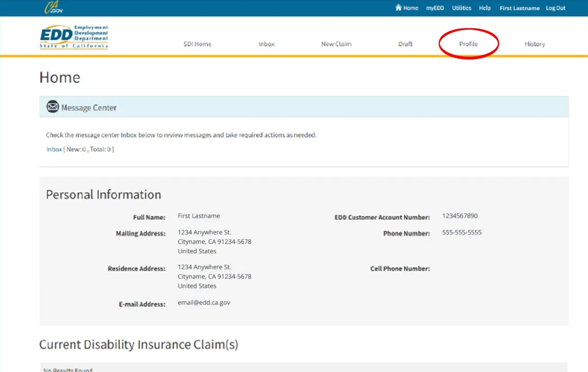Click the "Full Name:" label

point(149,217)
